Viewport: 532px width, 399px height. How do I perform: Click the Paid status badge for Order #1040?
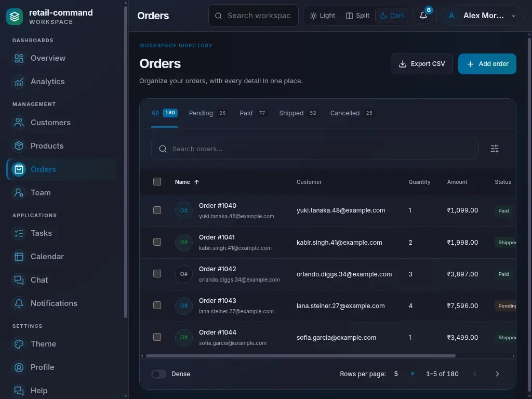coord(503,211)
